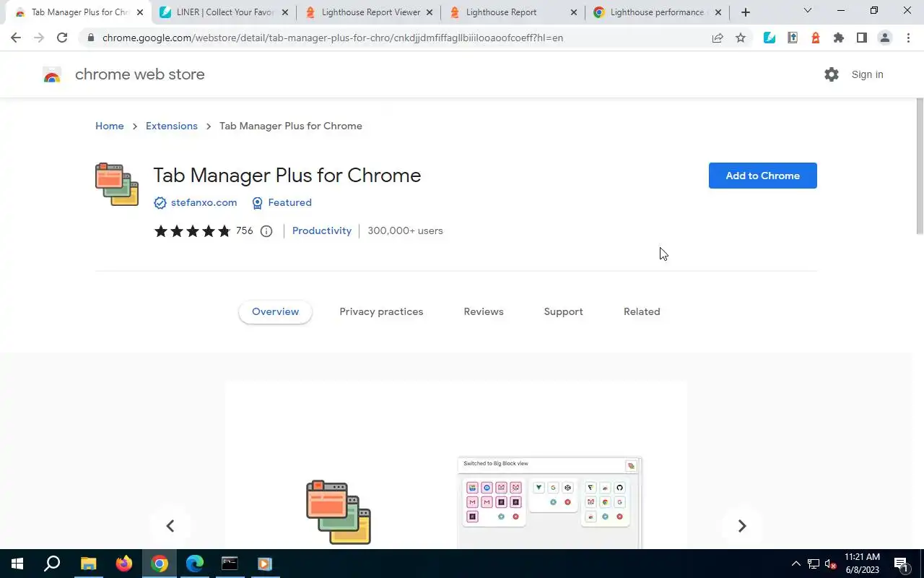Viewport: 924px width, 578px height.
Task: Open the LINER extension icon in toolbar
Action: pos(770,38)
